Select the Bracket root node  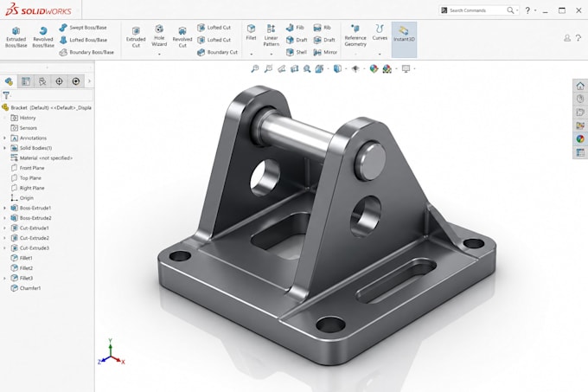point(47,107)
